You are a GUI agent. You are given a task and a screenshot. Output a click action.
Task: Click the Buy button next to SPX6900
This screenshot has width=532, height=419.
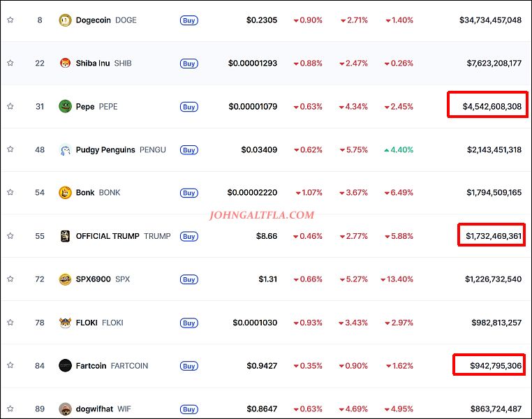[x=189, y=279]
